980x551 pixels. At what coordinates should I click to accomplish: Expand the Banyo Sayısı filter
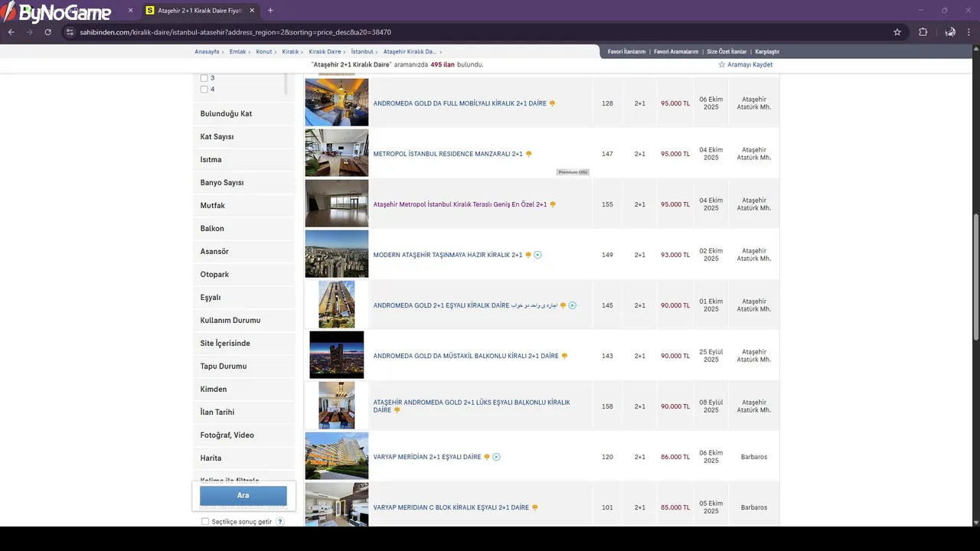point(243,183)
